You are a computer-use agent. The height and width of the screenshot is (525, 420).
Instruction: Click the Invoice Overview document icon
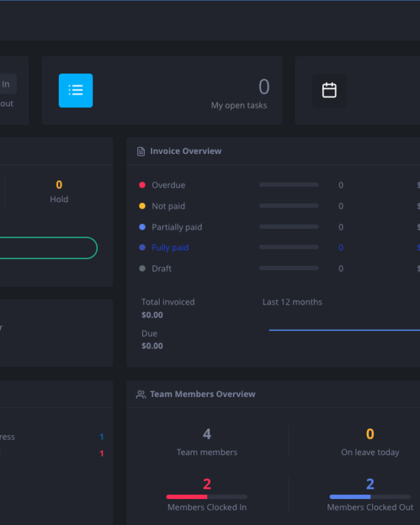tap(141, 151)
